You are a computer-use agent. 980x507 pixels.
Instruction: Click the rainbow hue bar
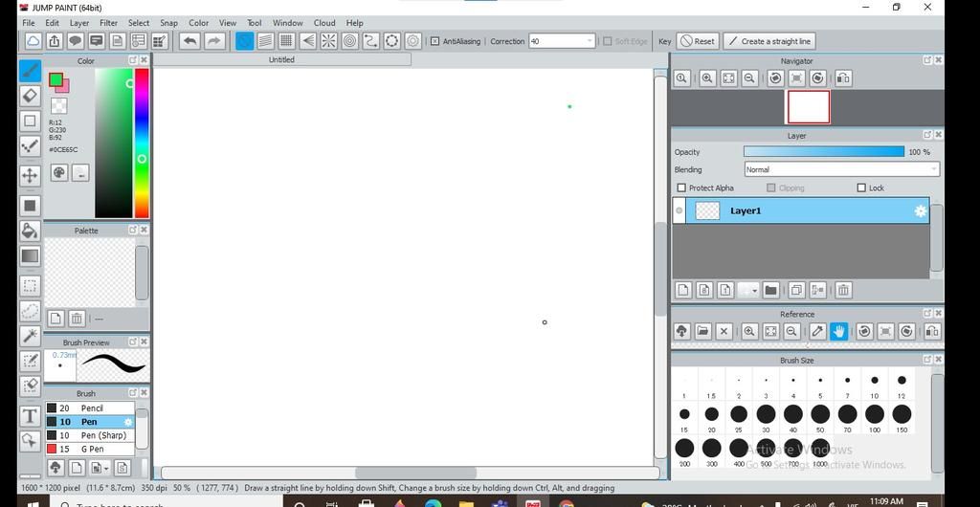tap(142, 143)
